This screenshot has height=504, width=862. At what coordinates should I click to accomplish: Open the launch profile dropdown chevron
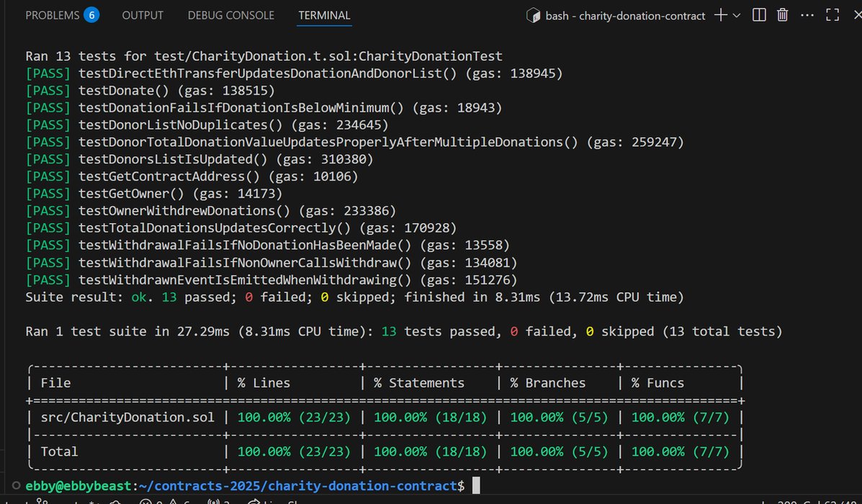pyautogui.click(x=737, y=15)
